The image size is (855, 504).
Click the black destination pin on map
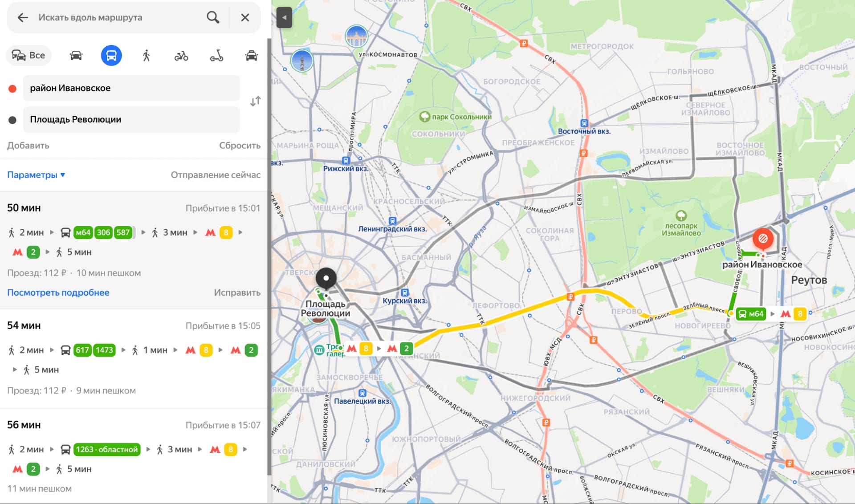326,279
